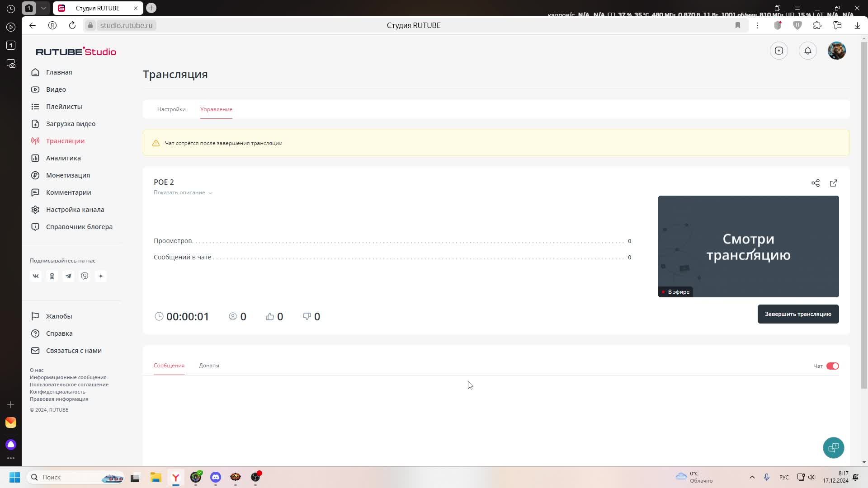
Task: Click the share icon for POE 2 stream
Action: (x=815, y=183)
